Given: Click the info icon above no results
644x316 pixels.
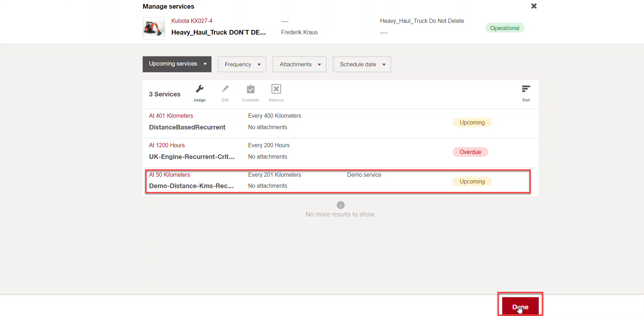Looking at the screenshot, I should point(340,205).
